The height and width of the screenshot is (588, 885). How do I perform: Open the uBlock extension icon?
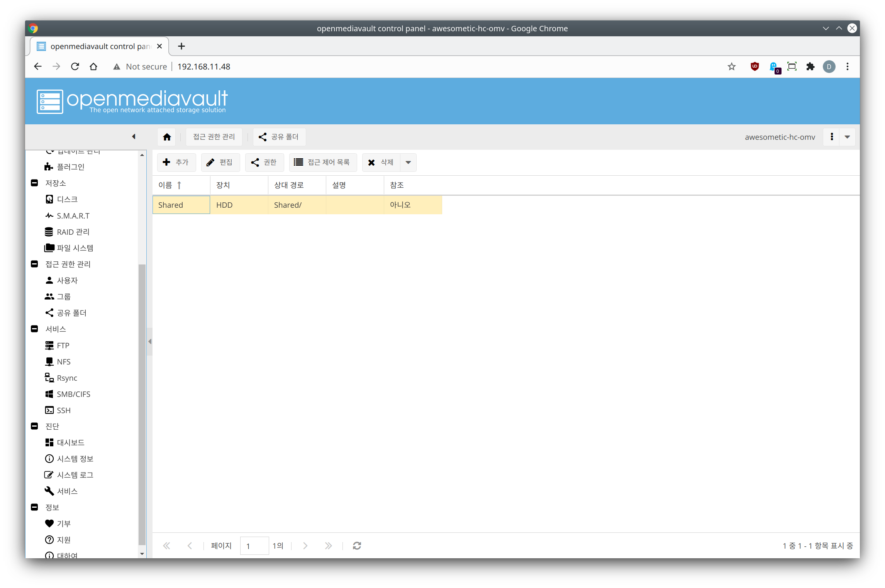coord(754,66)
